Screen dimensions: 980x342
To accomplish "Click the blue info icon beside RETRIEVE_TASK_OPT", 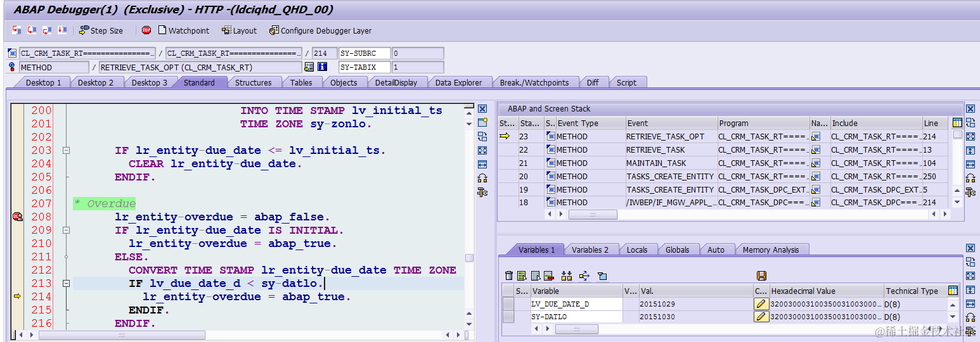I will point(322,67).
